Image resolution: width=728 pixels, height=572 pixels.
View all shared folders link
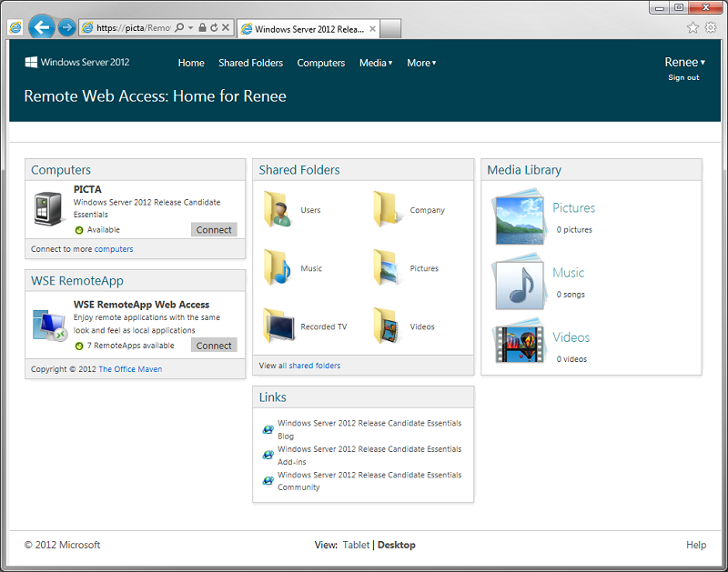point(315,366)
